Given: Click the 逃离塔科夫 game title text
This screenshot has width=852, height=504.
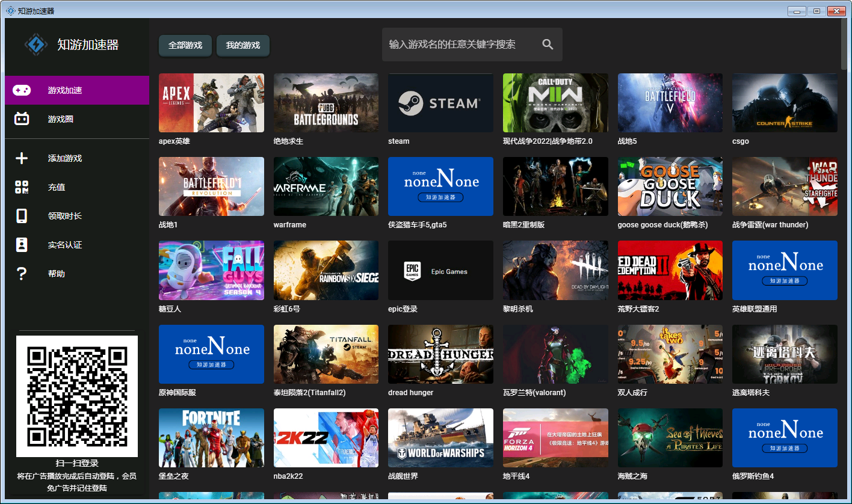Looking at the screenshot, I should pos(751,393).
